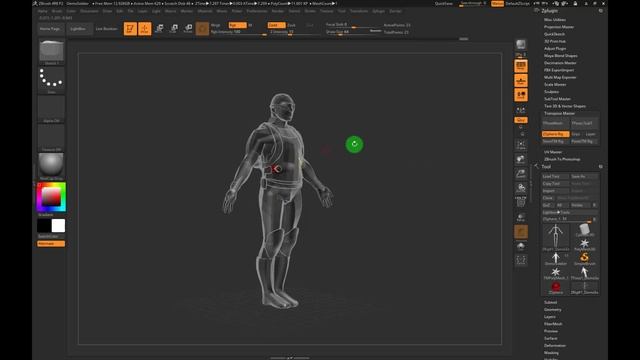Select the white main color swatch
Viewport: 640px width, 360px height.
point(58,226)
